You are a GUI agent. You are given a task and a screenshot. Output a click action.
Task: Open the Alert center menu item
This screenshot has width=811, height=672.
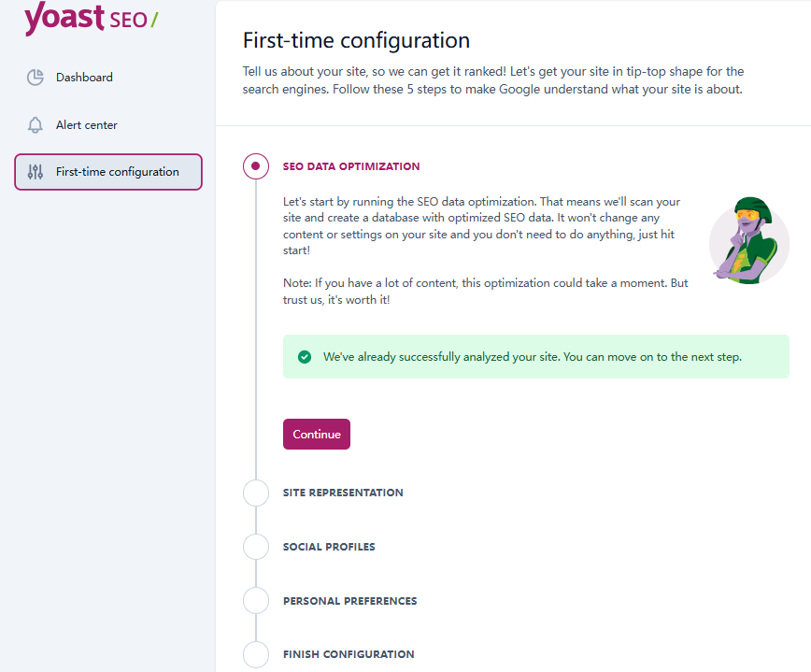(x=87, y=124)
